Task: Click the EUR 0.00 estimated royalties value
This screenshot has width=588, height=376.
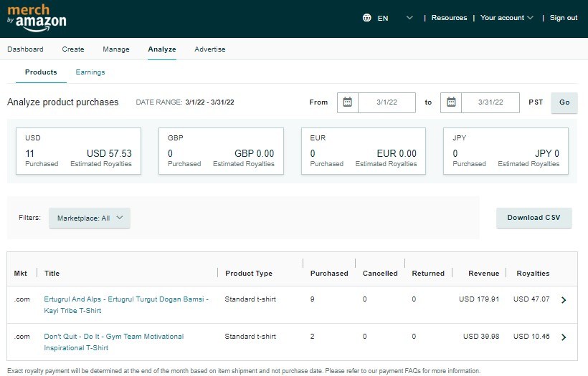Action: (x=397, y=153)
